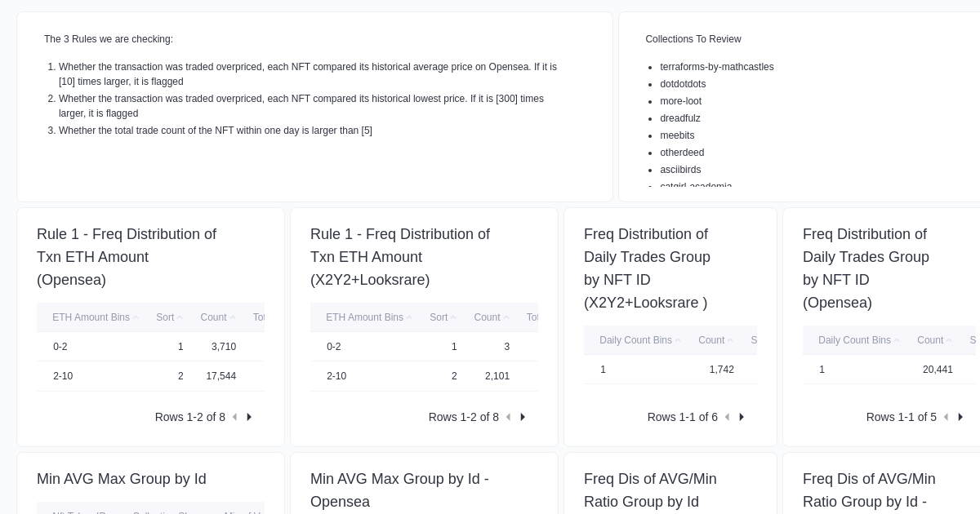Image resolution: width=980 pixels, height=514 pixels.
Task: Open the Min AVG Max Group by Id panel title
Action: pyautogui.click(x=122, y=479)
